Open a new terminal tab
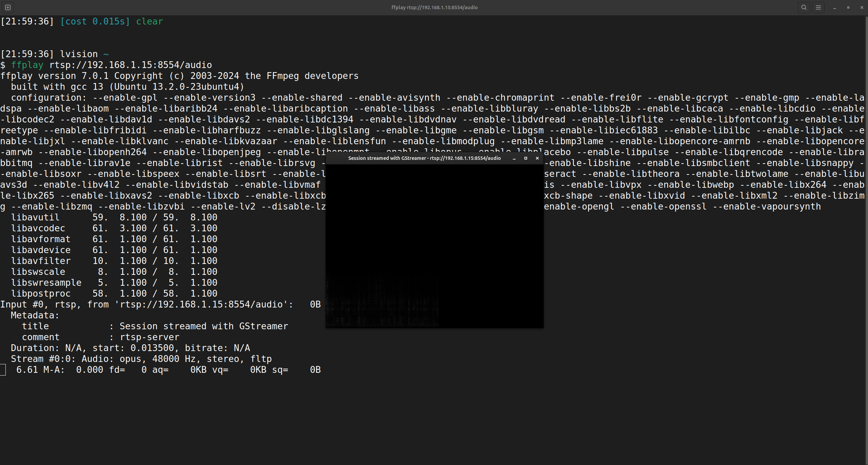 pos(8,7)
